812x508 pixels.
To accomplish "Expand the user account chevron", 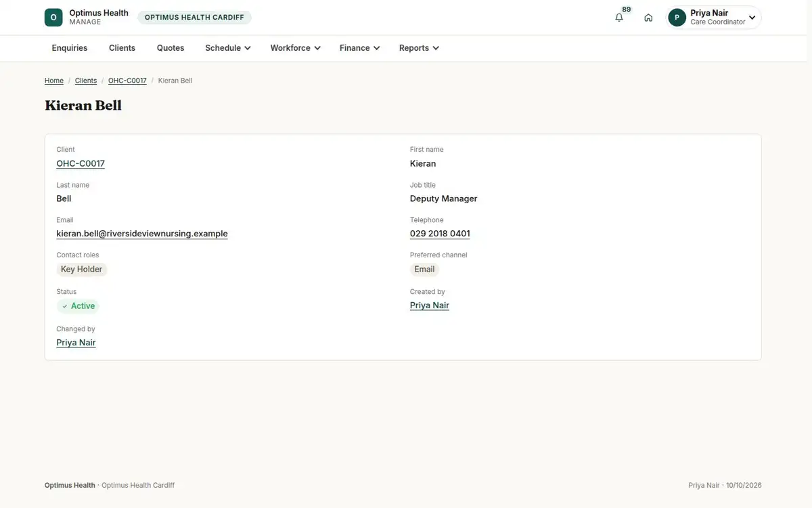I will [752, 18].
